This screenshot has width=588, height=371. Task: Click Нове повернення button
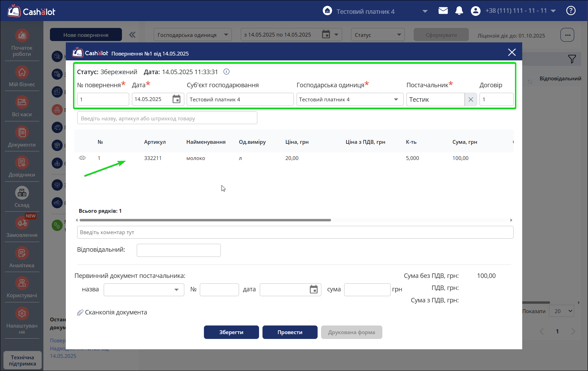(x=86, y=35)
